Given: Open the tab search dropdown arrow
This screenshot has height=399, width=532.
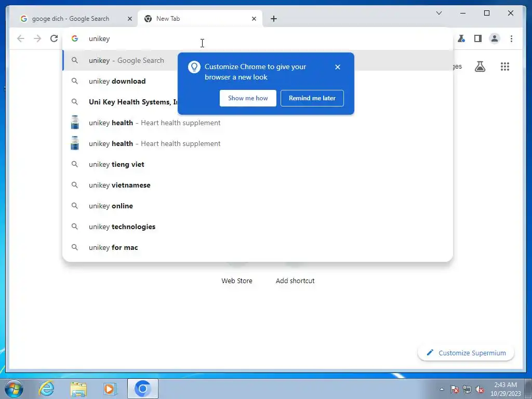Looking at the screenshot, I should click(438, 13).
